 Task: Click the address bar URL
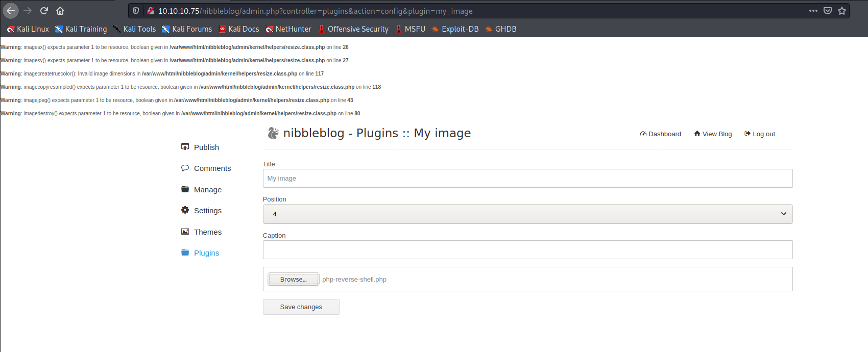(315, 11)
